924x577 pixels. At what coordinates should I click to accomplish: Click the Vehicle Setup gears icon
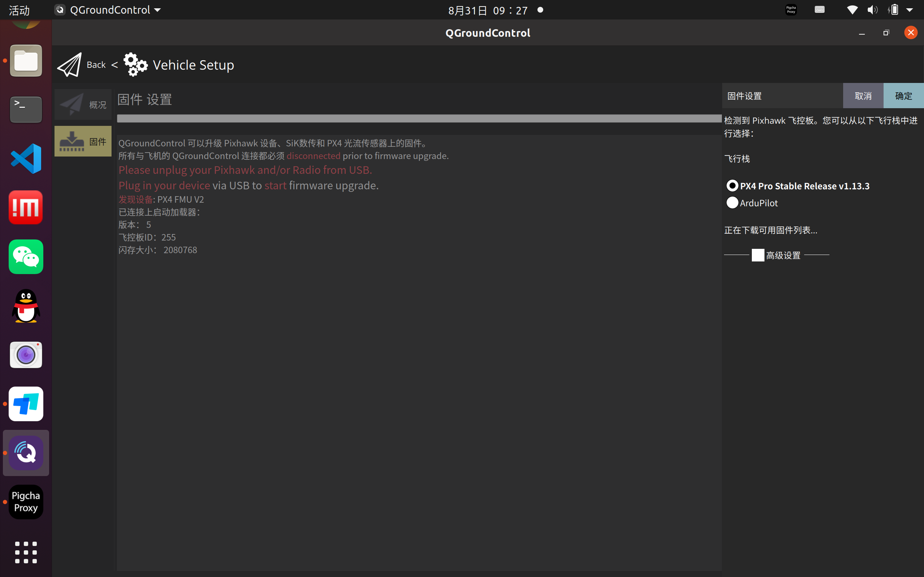click(135, 65)
